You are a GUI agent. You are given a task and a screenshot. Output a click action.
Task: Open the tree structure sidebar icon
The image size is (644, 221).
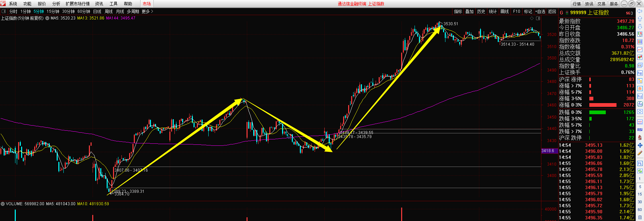coord(640,81)
